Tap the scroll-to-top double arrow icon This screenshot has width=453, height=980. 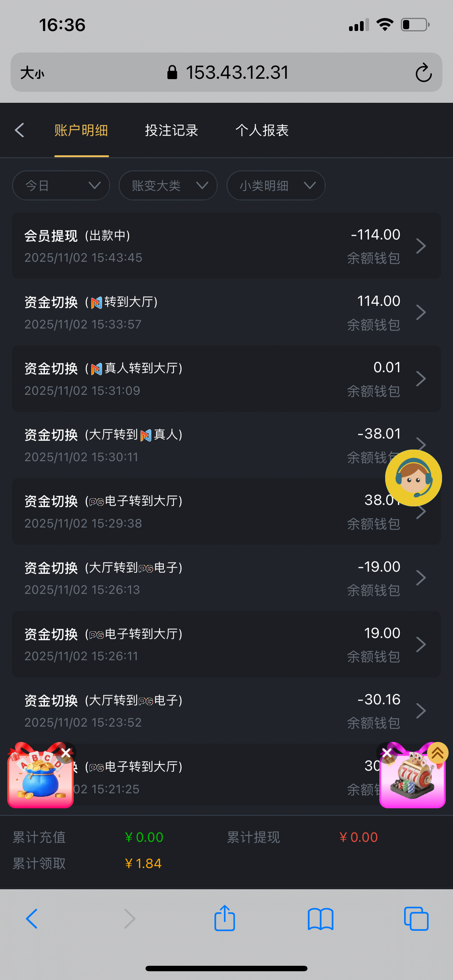[x=438, y=752]
